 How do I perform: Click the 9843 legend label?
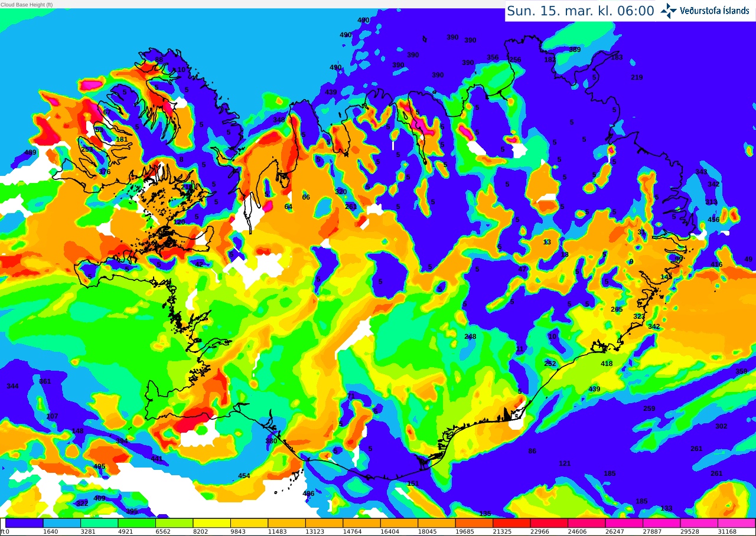[238, 532]
